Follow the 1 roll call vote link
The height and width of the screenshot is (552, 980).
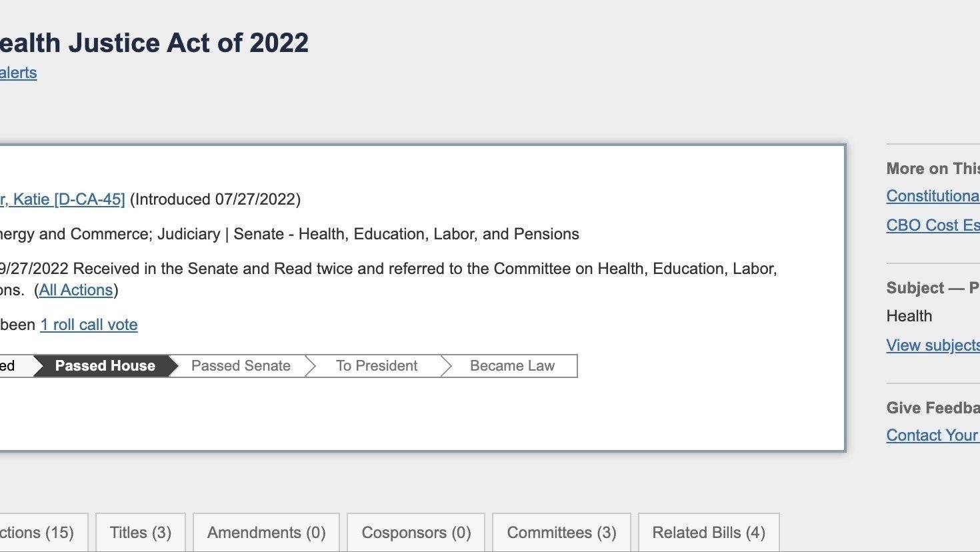tap(89, 325)
